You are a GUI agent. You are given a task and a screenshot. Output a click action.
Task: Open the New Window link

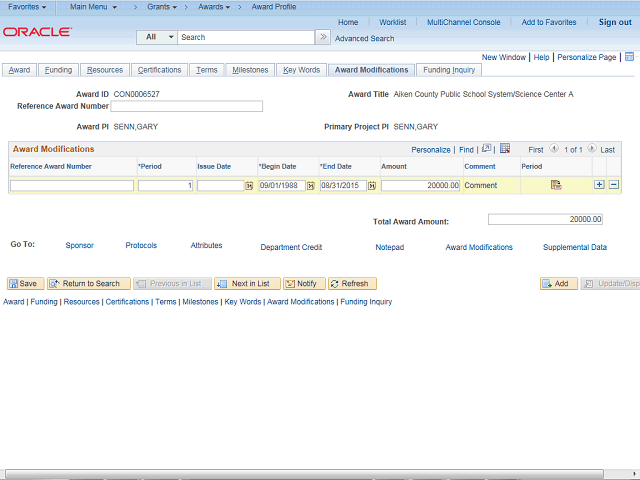pos(504,57)
